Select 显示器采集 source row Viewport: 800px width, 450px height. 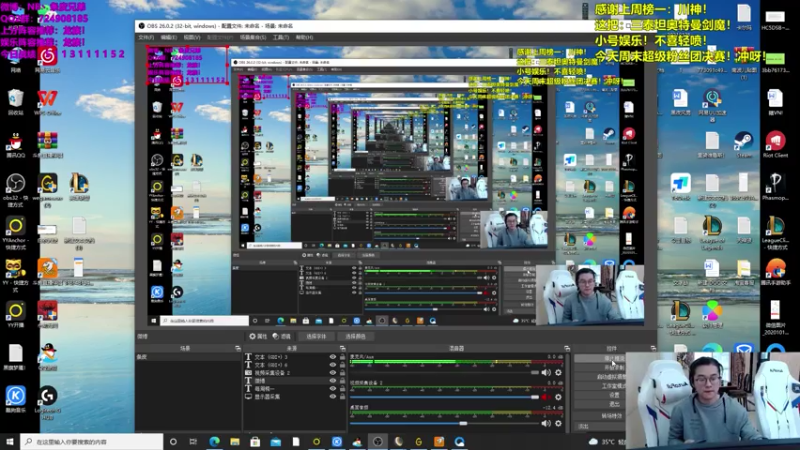(x=294, y=396)
